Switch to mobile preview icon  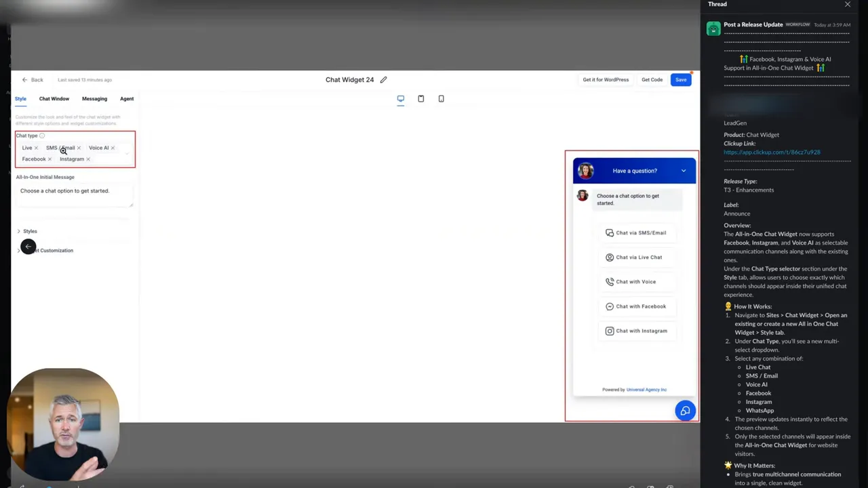[441, 99]
